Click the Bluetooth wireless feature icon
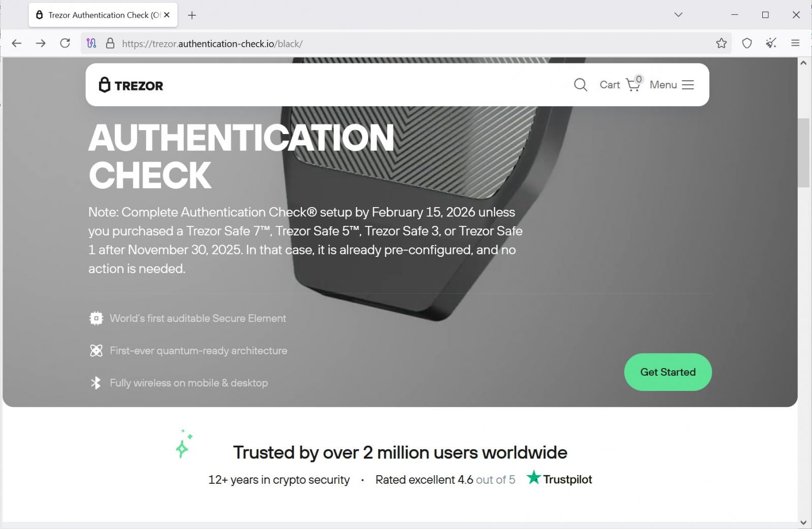 (x=96, y=383)
